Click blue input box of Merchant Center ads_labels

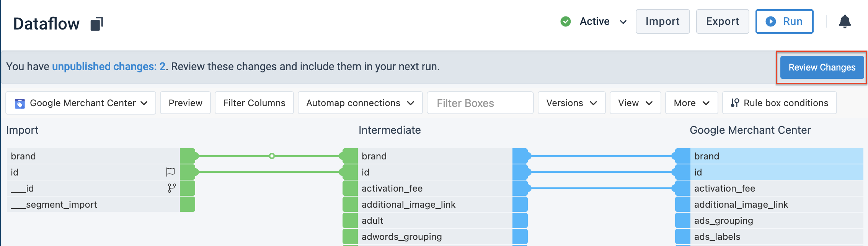683,236
